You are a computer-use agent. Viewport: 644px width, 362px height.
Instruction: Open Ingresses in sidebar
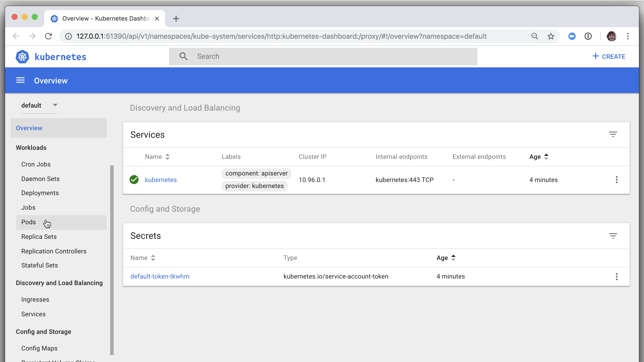point(35,299)
